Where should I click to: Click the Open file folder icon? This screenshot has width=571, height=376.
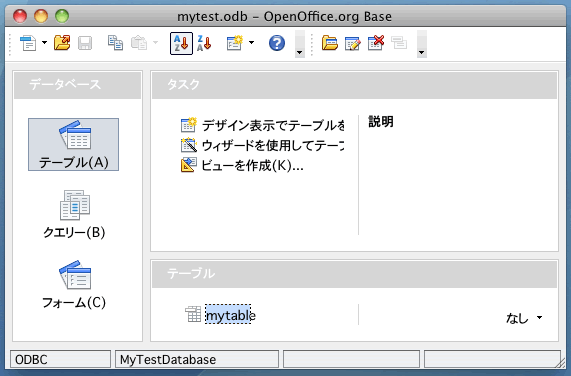(x=62, y=43)
